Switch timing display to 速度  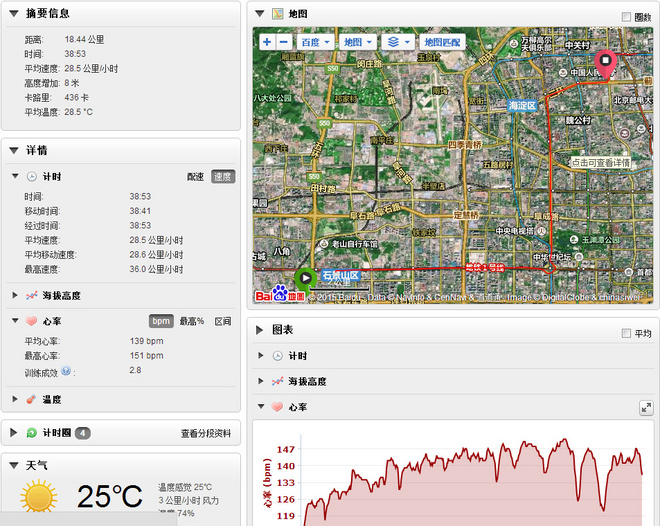coord(223,177)
